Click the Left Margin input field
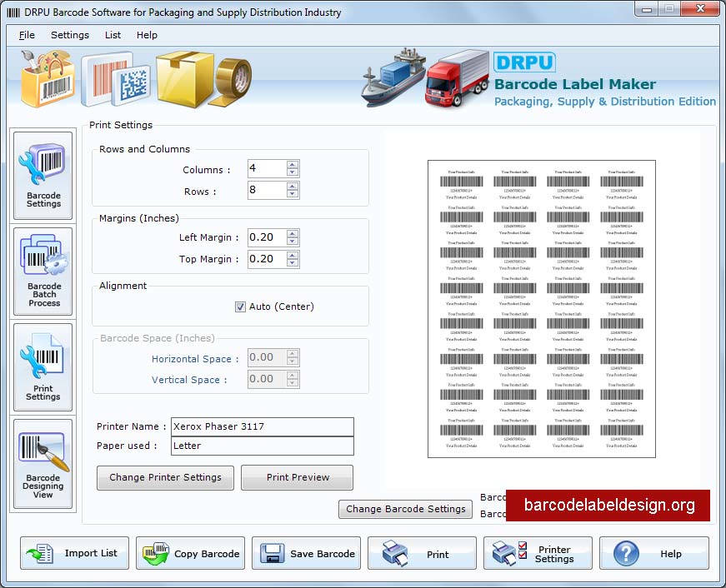 pos(268,238)
